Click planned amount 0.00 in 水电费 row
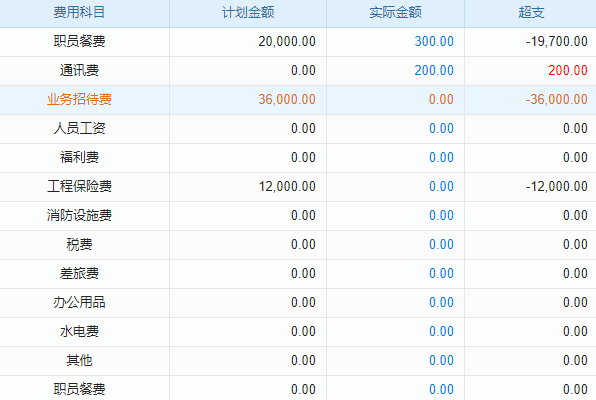The height and width of the screenshot is (400, 596). tap(303, 331)
